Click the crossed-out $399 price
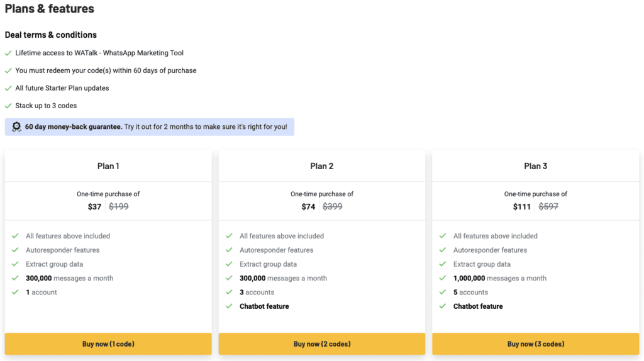The height and width of the screenshot is (361, 644). [332, 206]
